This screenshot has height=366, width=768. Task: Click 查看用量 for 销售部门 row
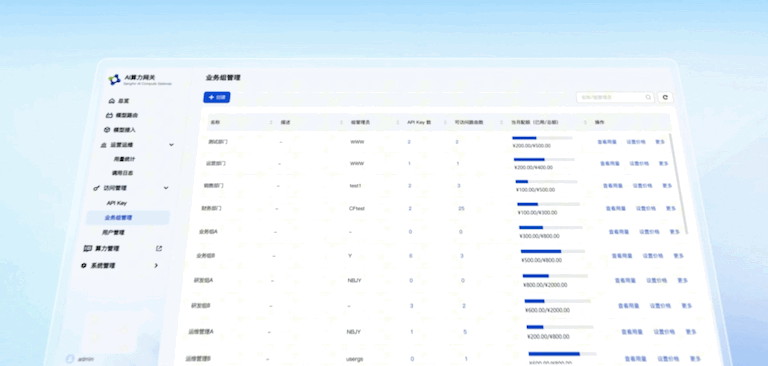[613, 186]
